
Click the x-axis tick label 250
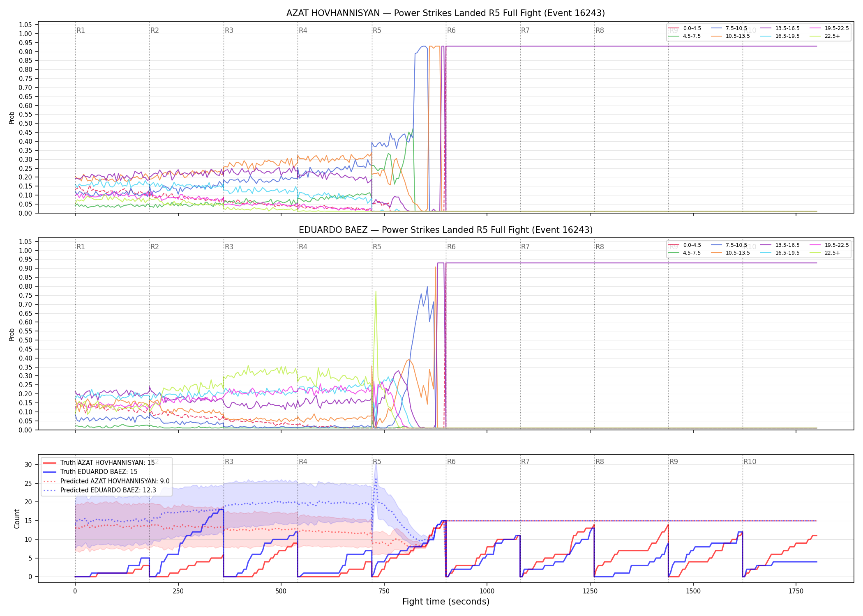click(178, 591)
